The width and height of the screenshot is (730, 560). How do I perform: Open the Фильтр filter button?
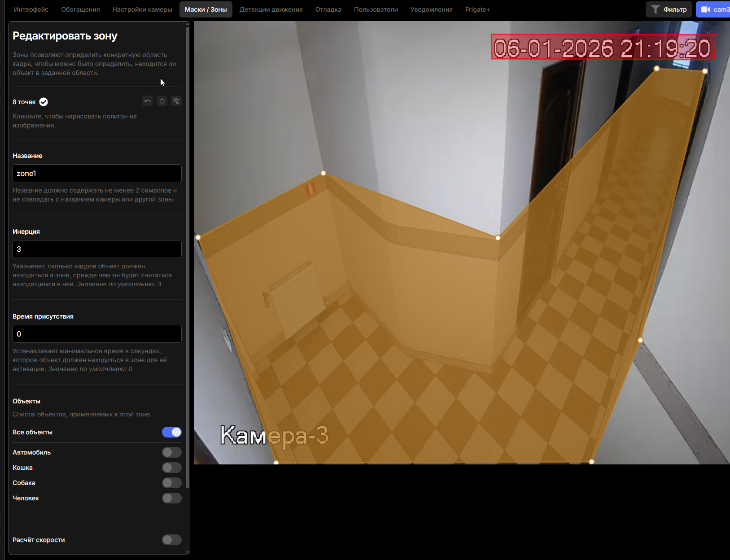coord(669,9)
